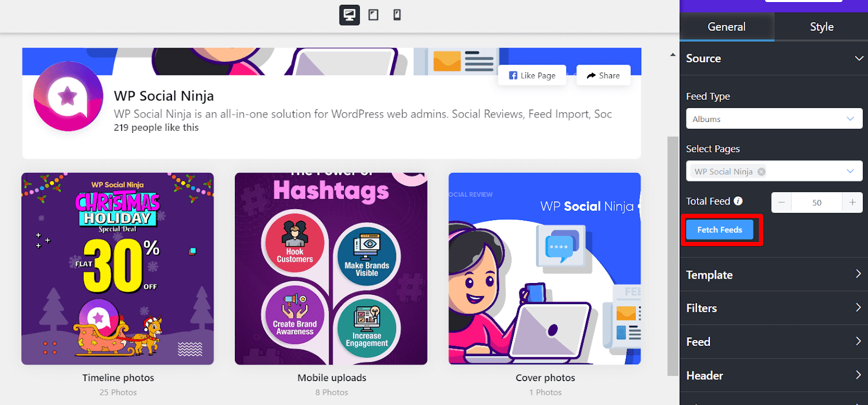Switch to mobile preview mode
The width and height of the screenshot is (868, 405).
point(397,15)
